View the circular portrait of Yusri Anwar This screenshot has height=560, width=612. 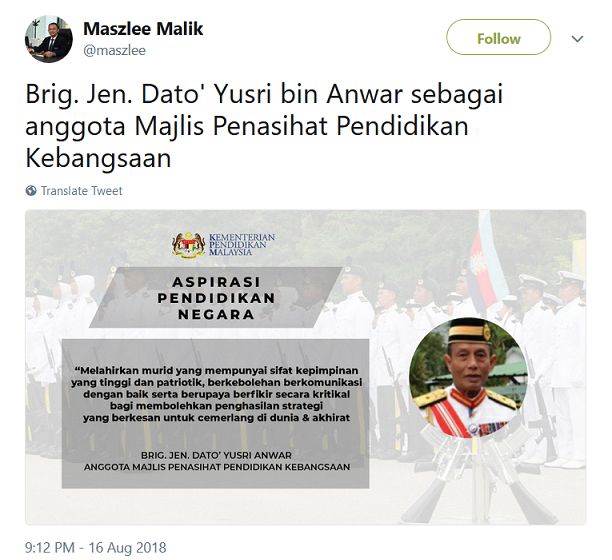[468, 378]
